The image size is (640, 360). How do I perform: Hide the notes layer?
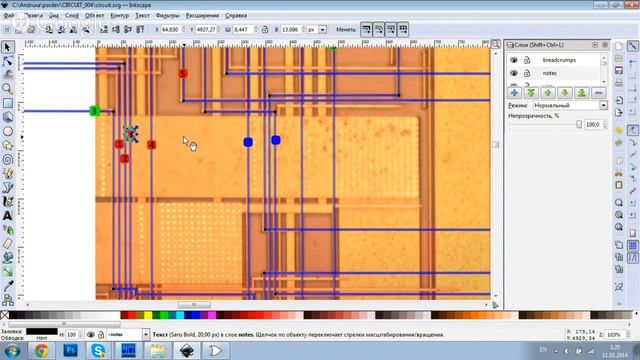514,73
